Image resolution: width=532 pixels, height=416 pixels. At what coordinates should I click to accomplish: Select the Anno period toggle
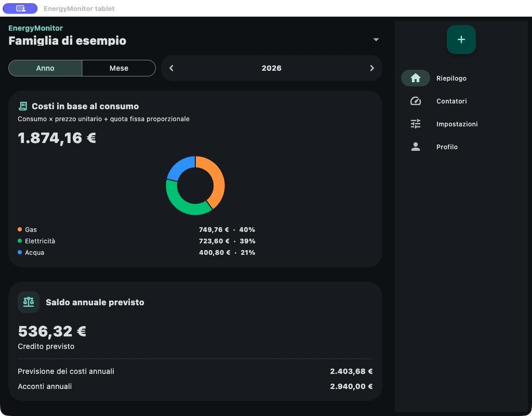45,68
